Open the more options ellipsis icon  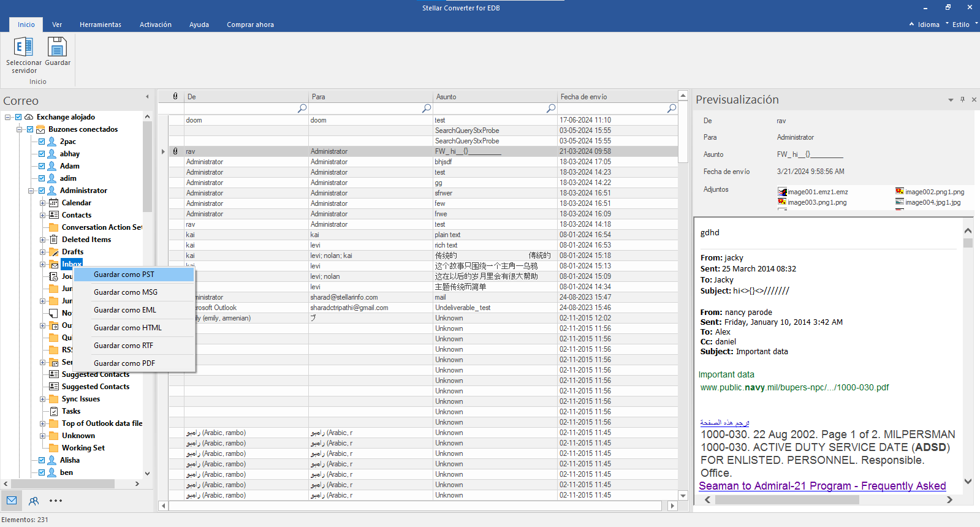point(56,501)
